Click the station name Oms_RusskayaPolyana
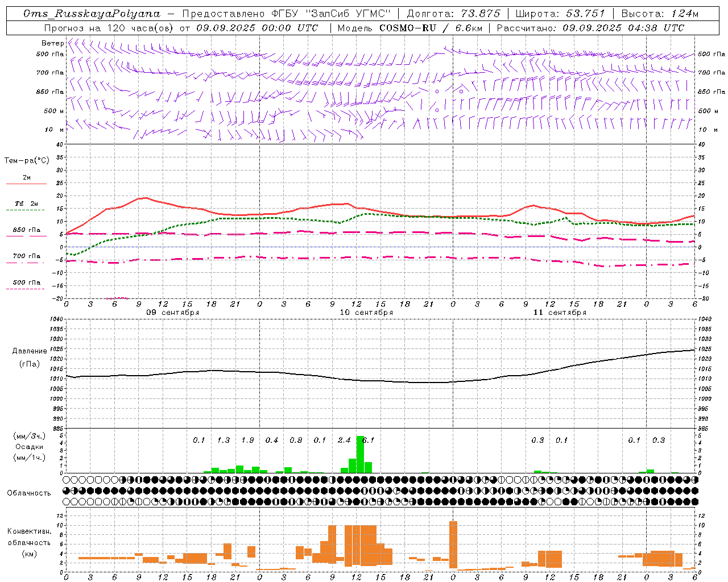The image size is (728, 582). pos(92,14)
